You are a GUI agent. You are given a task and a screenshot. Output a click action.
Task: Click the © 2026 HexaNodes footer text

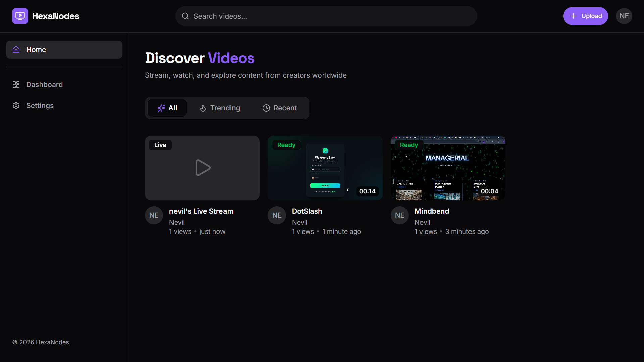42,342
